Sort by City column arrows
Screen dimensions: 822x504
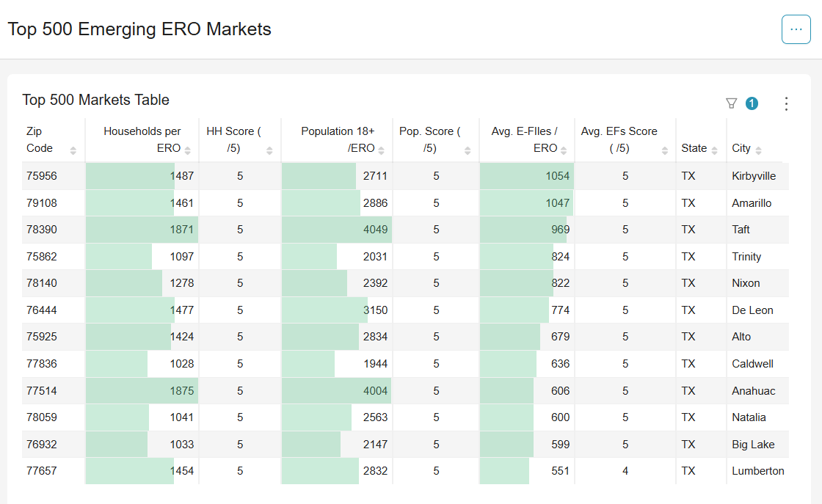758,151
